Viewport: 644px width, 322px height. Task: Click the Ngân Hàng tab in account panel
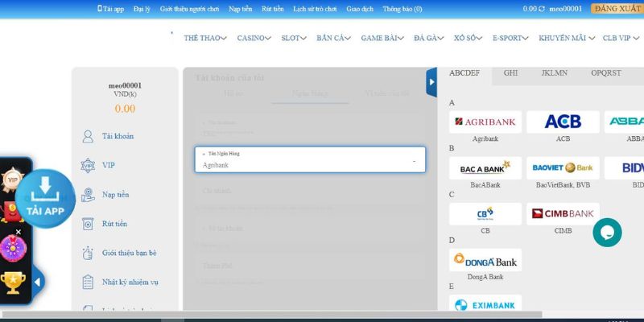coord(310,93)
